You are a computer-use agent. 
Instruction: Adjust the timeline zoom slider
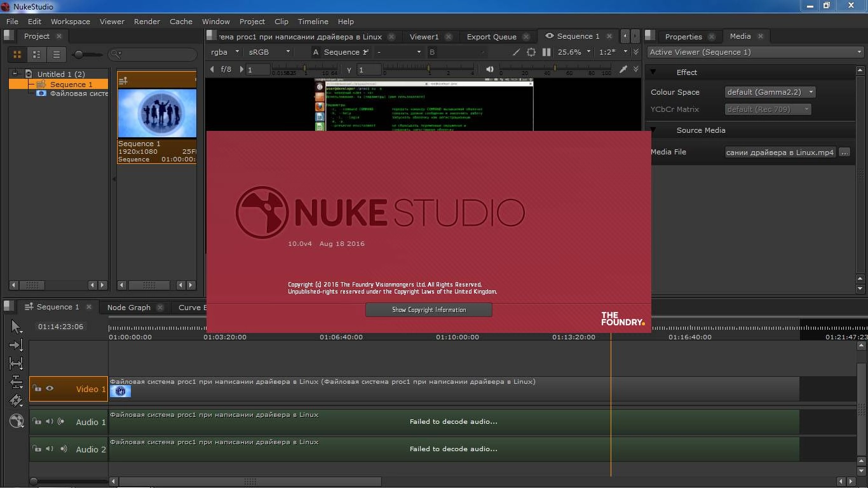coord(69,481)
